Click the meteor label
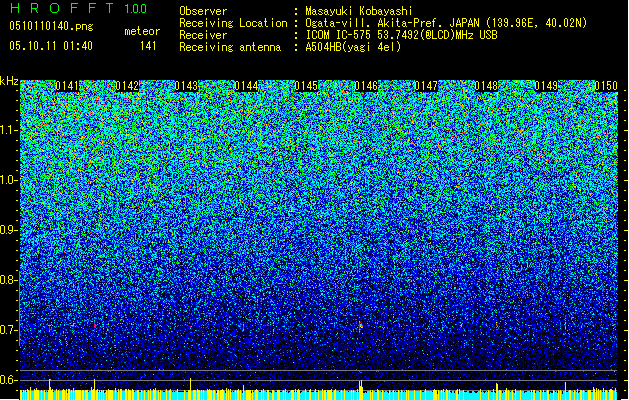 (x=142, y=31)
